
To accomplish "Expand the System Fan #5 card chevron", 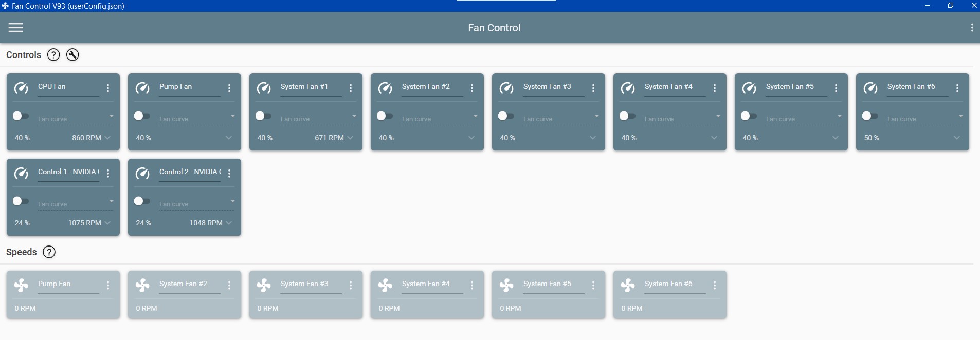I will (x=836, y=138).
